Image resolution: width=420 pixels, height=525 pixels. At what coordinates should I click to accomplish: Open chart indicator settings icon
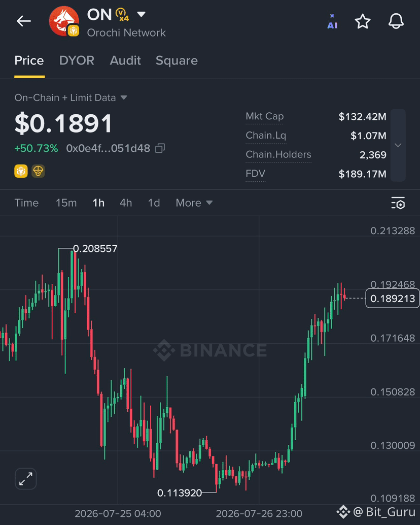coord(398,203)
